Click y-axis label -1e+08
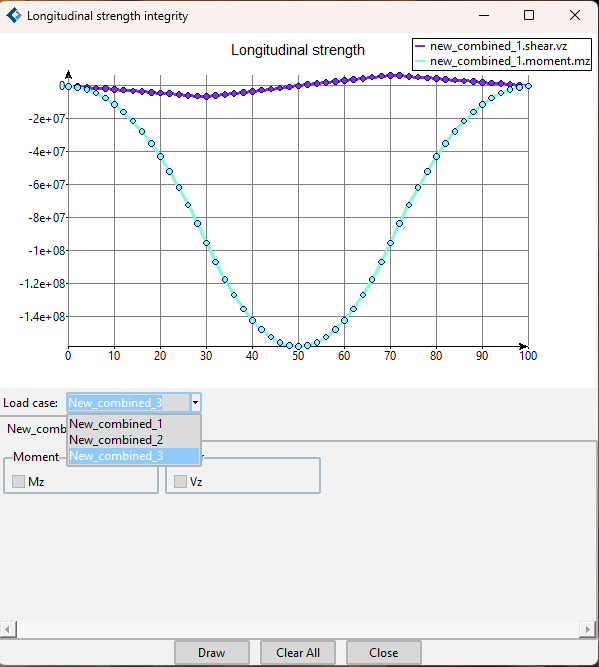Screen dimensions: 599x667 [47, 251]
